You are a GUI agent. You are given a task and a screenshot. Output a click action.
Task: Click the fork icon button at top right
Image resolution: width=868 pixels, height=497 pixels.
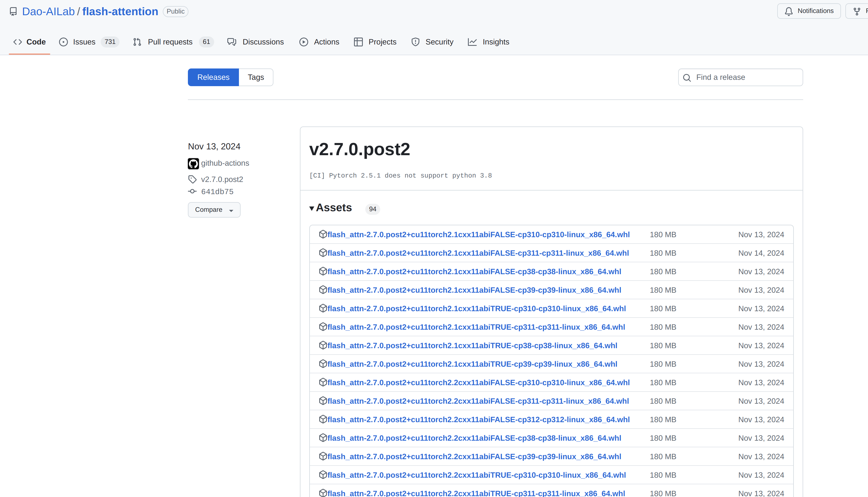click(857, 11)
